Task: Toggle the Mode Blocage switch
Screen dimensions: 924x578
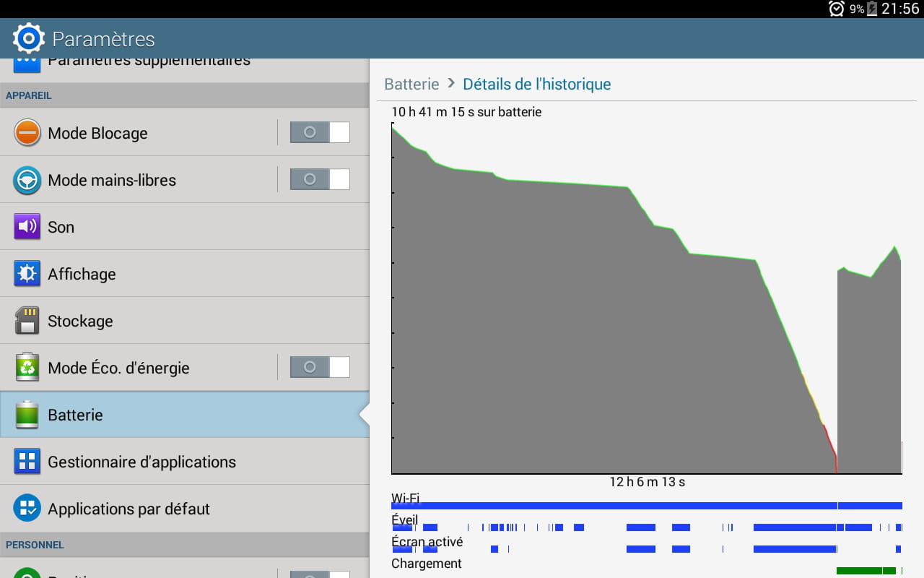Action: point(320,133)
